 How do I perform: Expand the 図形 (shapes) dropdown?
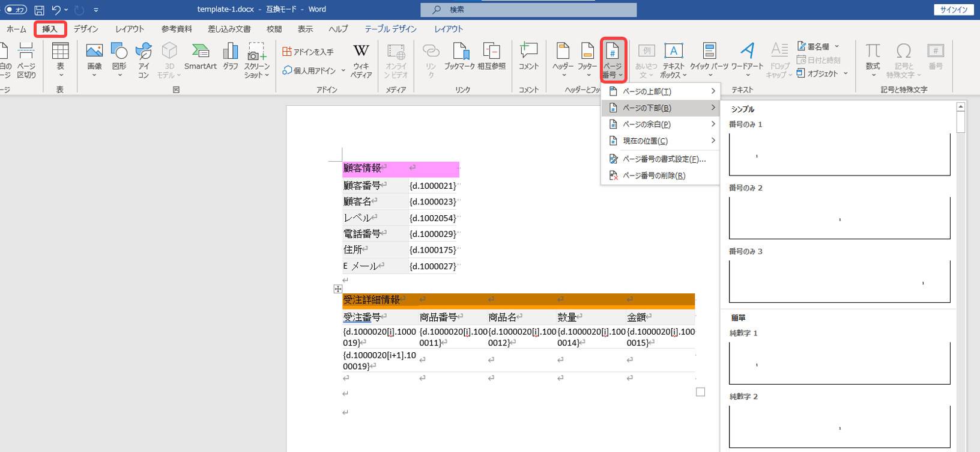click(119, 60)
